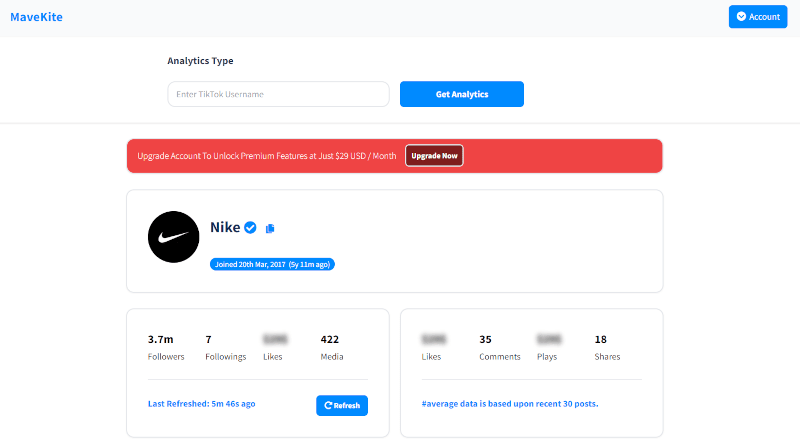This screenshot has height=448, width=801.
Task: Select the 18 Shares average stat
Action: point(601,340)
